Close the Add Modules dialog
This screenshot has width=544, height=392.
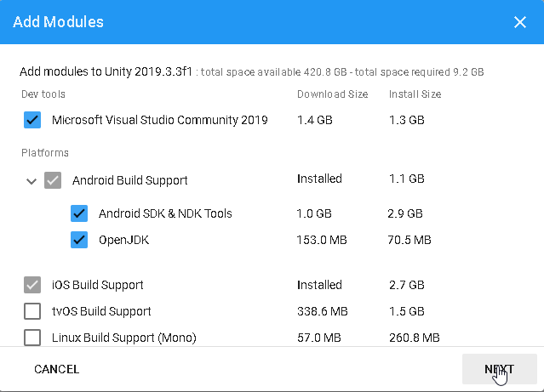[x=520, y=22]
